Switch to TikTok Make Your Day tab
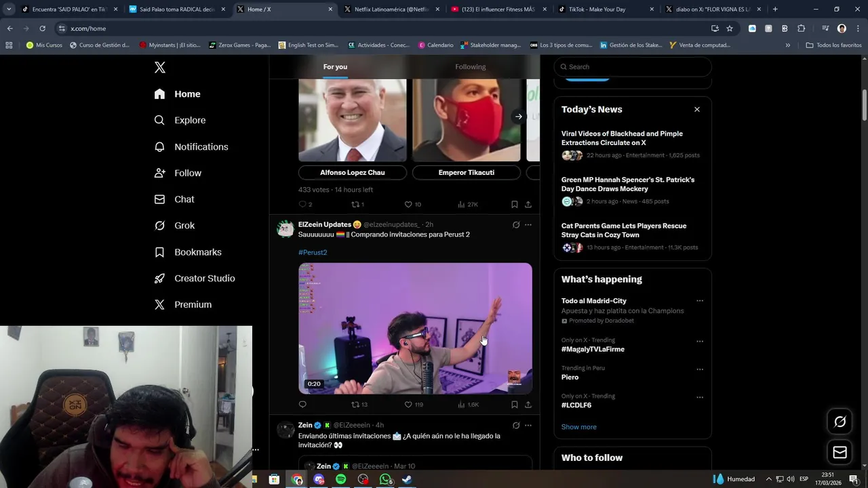The width and height of the screenshot is (868, 488). pyautogui.click(x=606, y=9)
